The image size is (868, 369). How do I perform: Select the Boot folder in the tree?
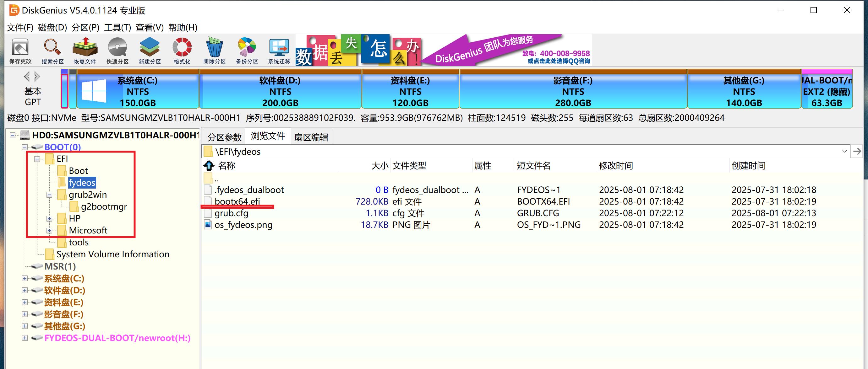click(x=78, y=171)
